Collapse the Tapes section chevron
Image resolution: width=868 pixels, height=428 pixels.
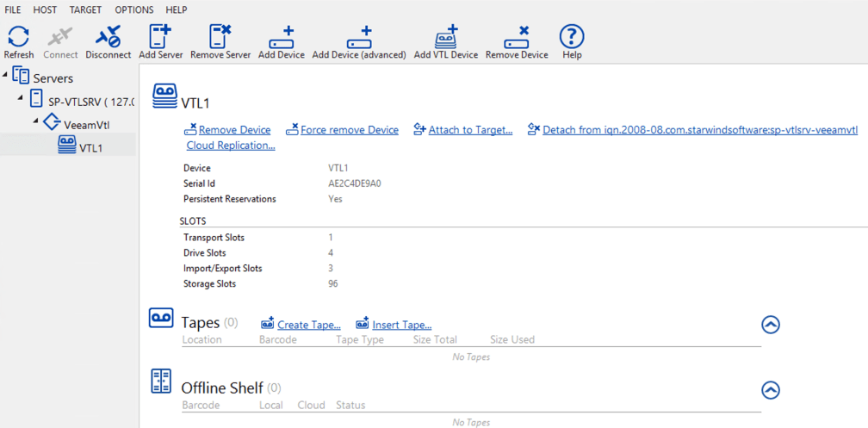coord(771,325)
